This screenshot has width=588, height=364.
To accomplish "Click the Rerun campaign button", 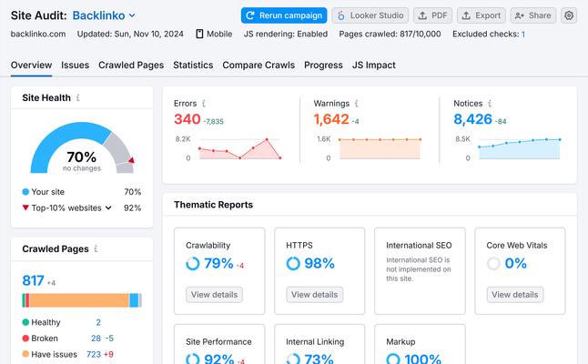I will (284, 15).
